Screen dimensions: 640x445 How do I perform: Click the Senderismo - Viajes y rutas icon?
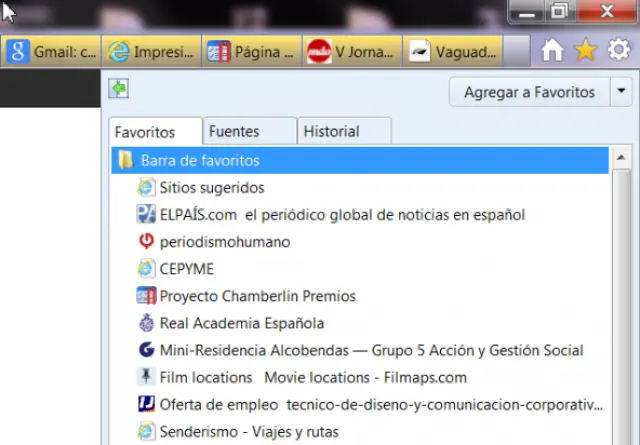[146, 432]
